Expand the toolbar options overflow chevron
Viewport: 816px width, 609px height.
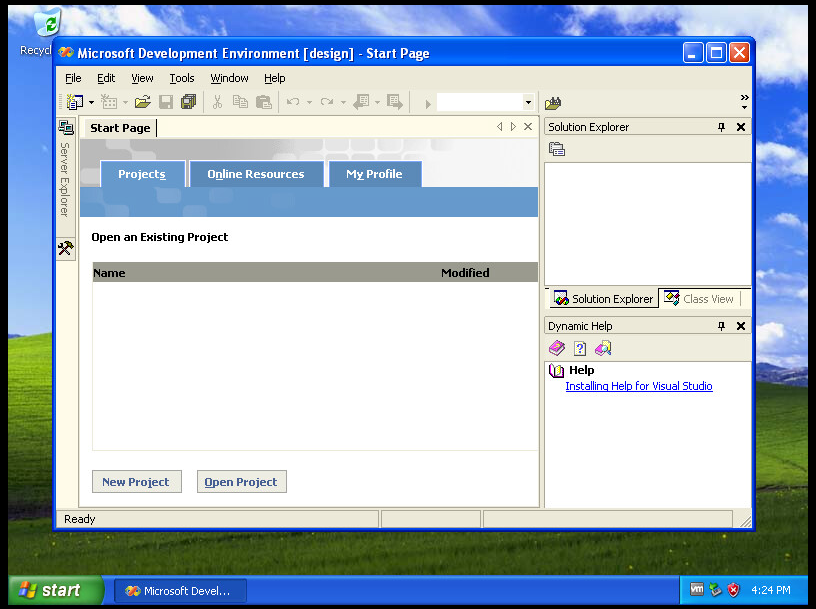744,102
